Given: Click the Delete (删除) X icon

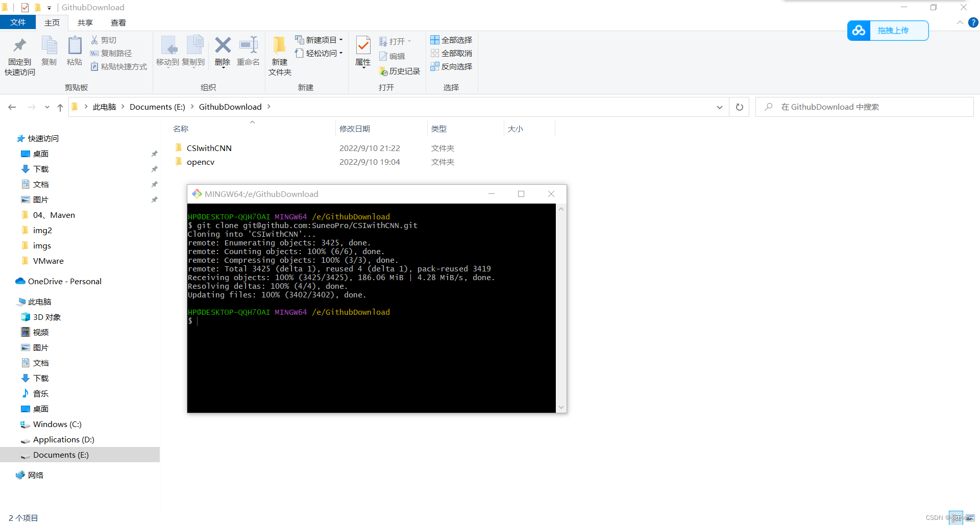Looking at the screenshot, I should point(223,45).
